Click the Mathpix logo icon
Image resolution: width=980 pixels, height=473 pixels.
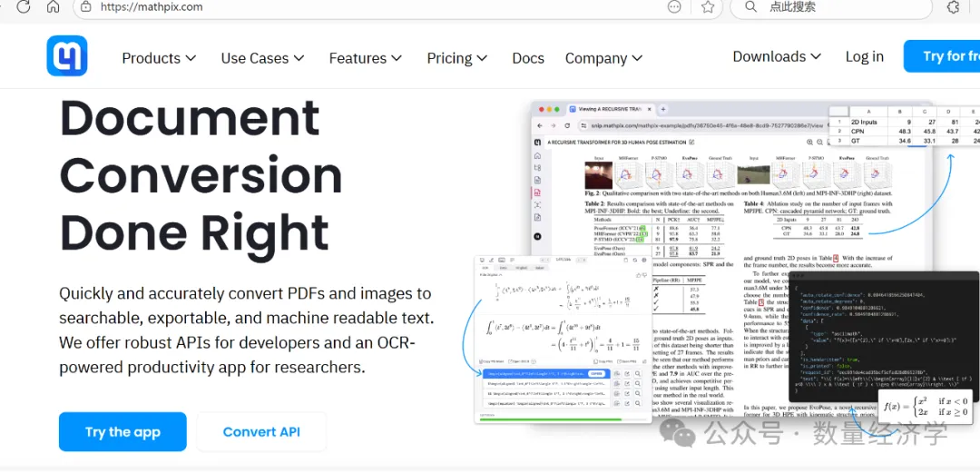point(67,56)
